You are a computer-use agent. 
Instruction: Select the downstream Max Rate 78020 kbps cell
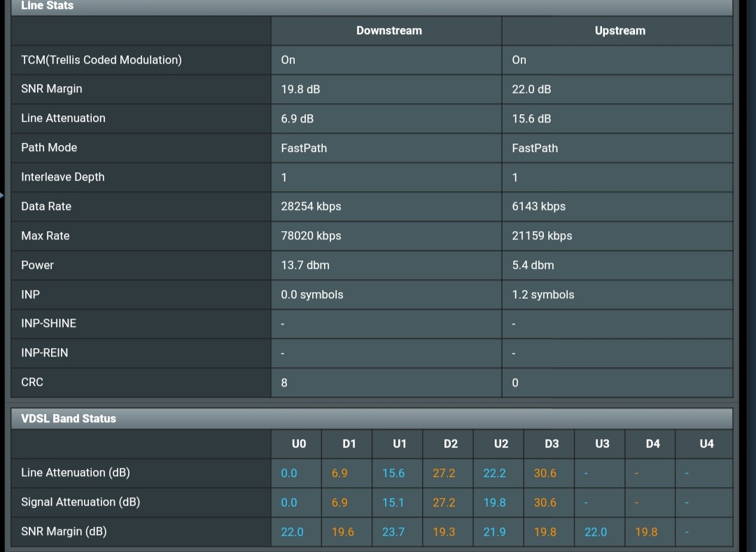coord(311,236)
